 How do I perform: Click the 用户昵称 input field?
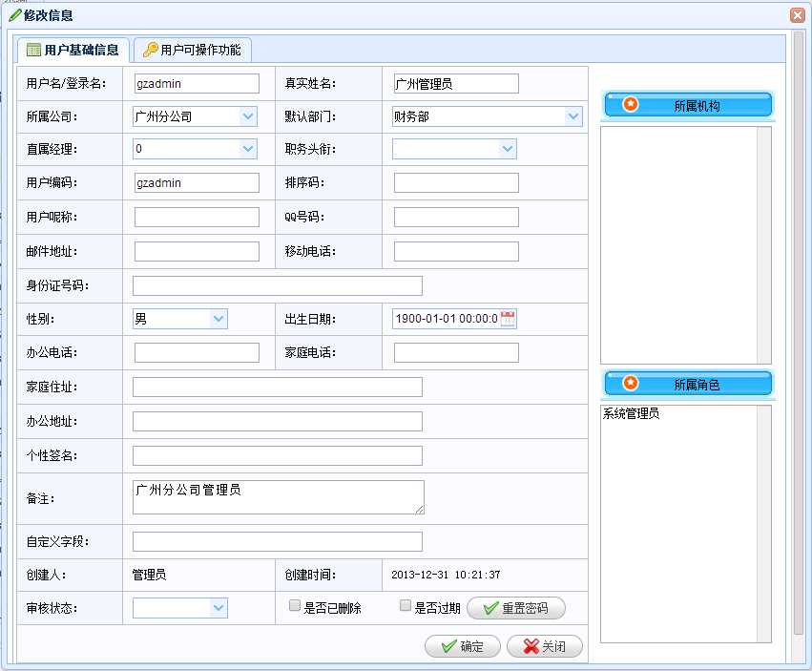coord(197,217)
